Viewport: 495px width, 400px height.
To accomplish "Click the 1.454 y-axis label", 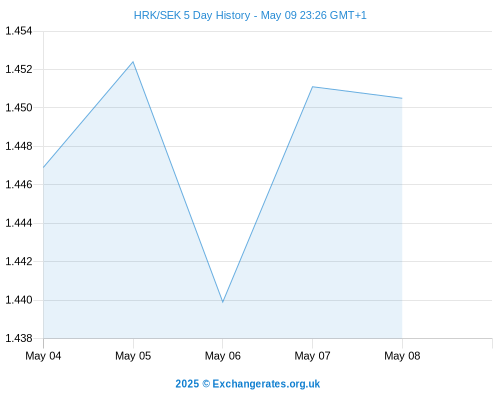I will (19, 31).
